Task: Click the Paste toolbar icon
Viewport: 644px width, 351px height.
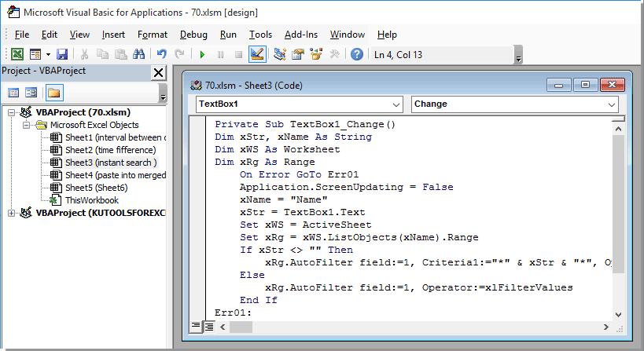Action: pyautogui.click(x=121, y=54)
